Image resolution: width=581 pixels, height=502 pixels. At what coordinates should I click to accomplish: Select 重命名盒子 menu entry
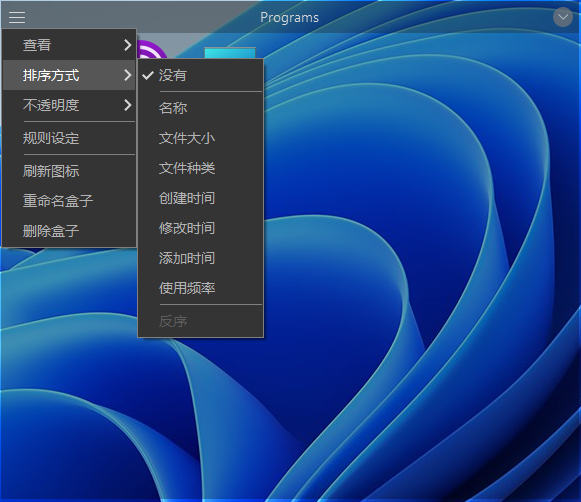point(69,201)
